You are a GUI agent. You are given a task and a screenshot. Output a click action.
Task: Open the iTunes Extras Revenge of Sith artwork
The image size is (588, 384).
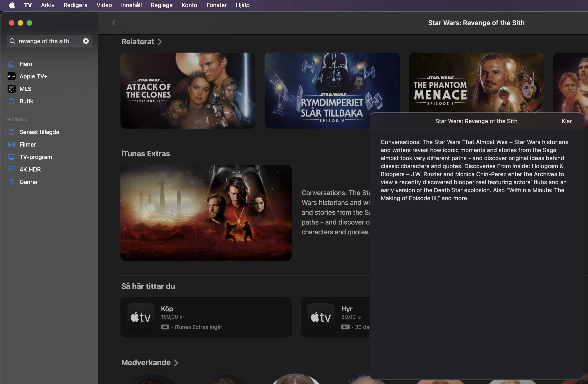[x=206, y=213]
